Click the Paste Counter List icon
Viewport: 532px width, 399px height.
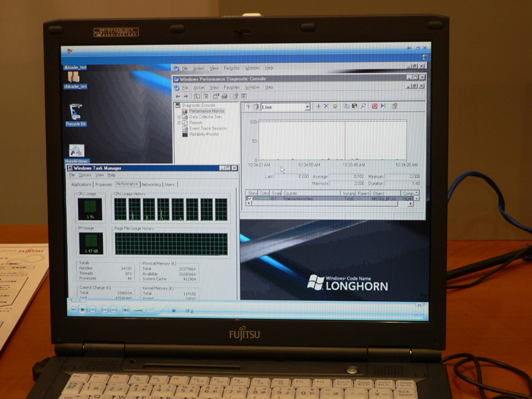354,106
